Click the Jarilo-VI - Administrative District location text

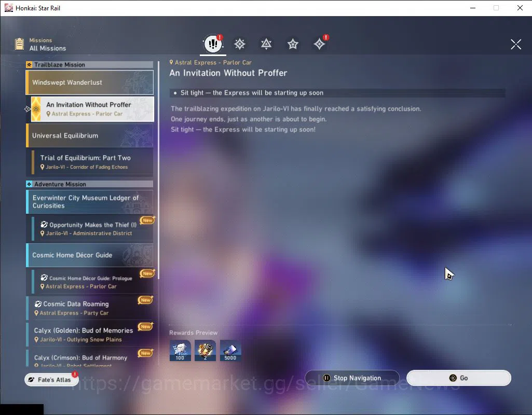tap(89, 233)
